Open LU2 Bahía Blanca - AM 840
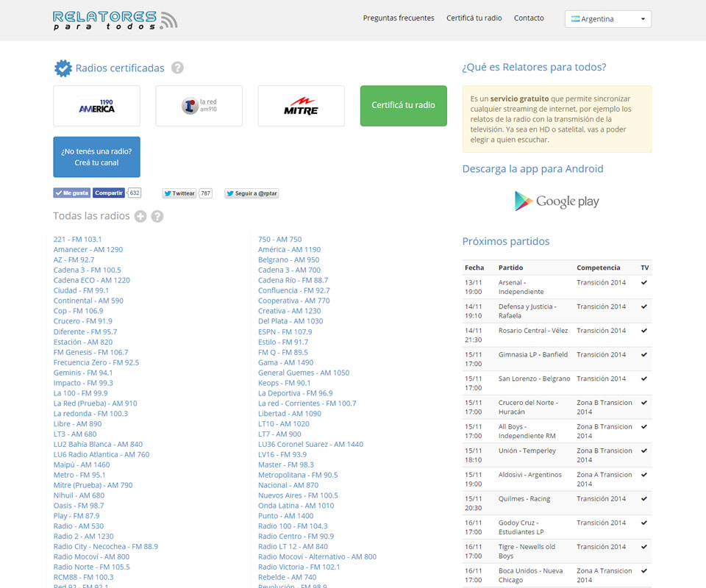706x588 pixels. [x=98, y=444]
